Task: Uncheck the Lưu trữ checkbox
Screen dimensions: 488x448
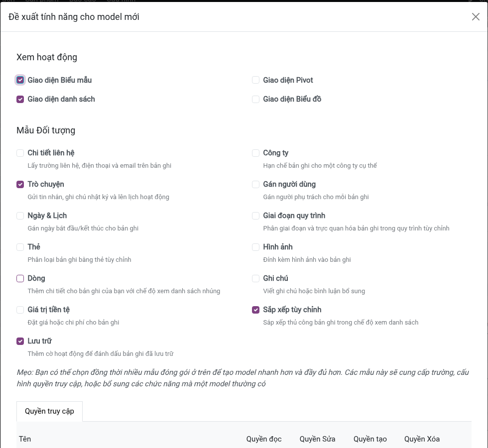Action: tap(20, 341)
